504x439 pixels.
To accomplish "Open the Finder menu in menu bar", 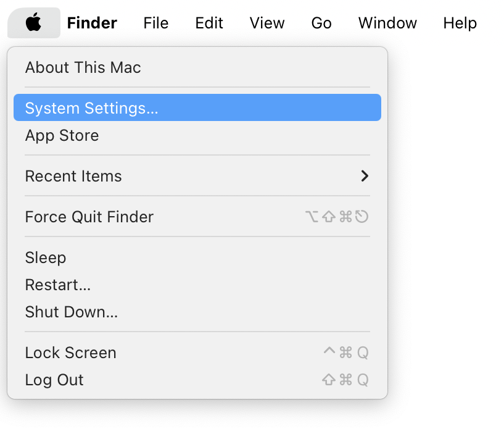I will click(x=92, y=23).
